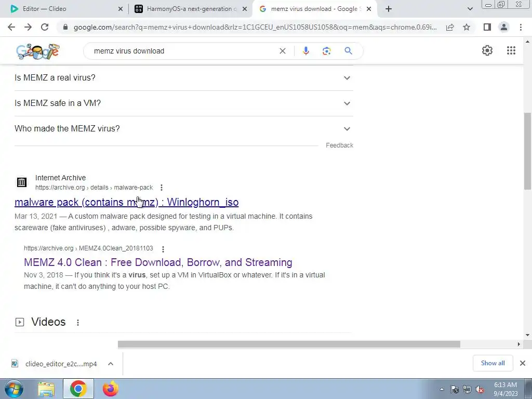Share this page from address bar

[x=450, y=27]
